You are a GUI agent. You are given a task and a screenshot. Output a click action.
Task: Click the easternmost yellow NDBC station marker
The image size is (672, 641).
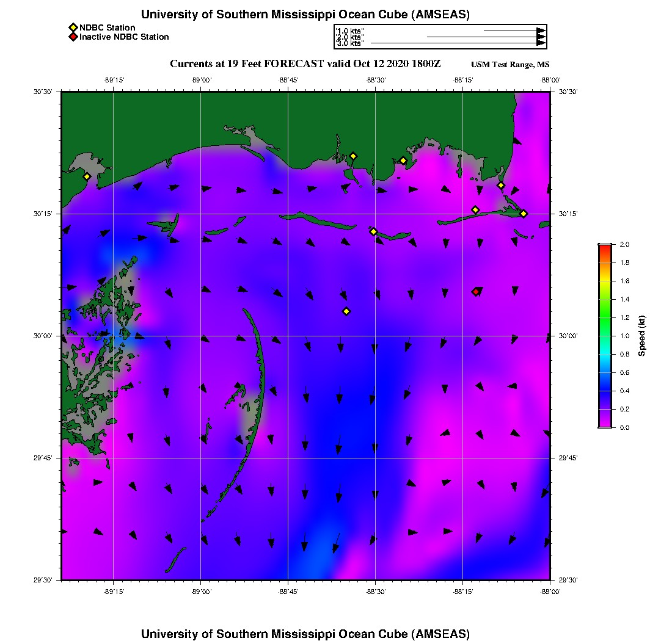click(x=524, y=213)
